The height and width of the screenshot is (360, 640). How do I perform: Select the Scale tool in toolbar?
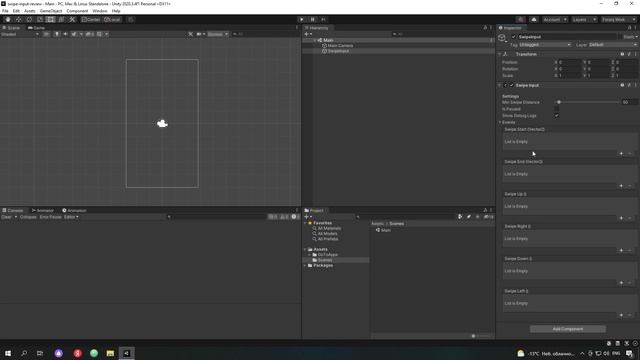[40, 20]
